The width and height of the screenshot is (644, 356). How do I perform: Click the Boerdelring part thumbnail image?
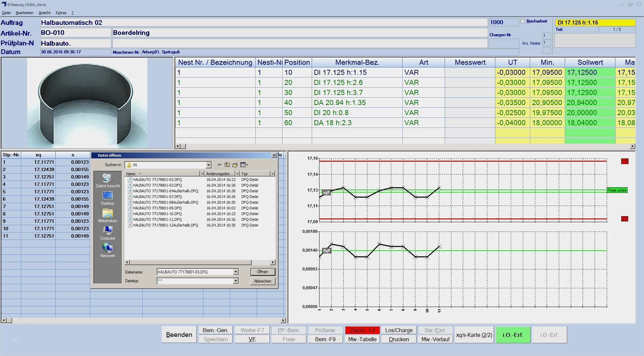pyautogui.click(x=87, y=103)
